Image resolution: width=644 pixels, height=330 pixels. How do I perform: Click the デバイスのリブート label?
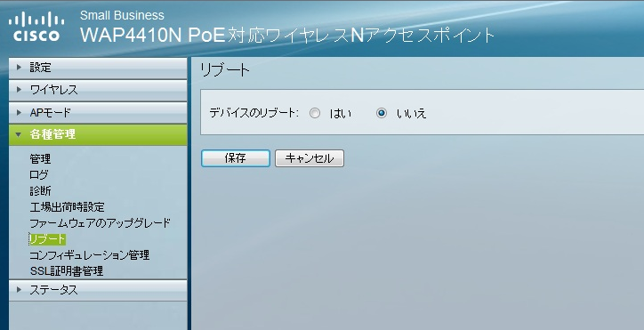pos(254,113)
